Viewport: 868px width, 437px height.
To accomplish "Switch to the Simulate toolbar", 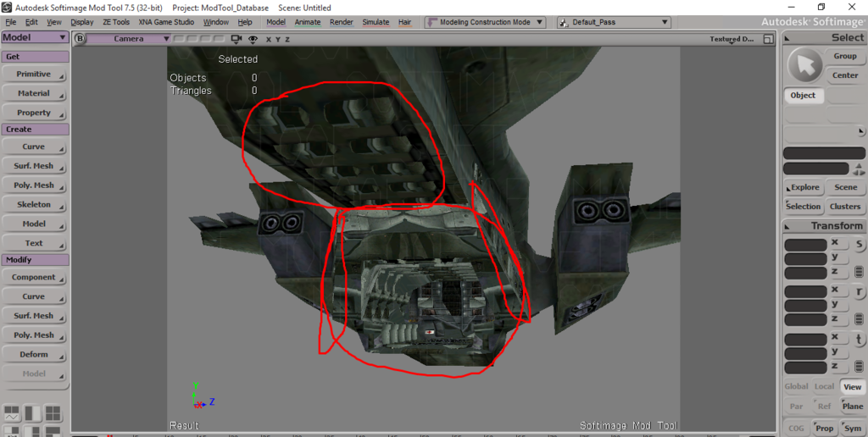I will coord(376,22).
